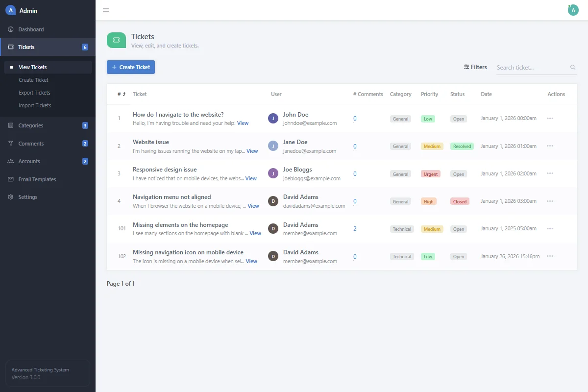Toggle the sidebar hamburger menu icon
Screen dimensions: 588x392
(x=106, y=10)
